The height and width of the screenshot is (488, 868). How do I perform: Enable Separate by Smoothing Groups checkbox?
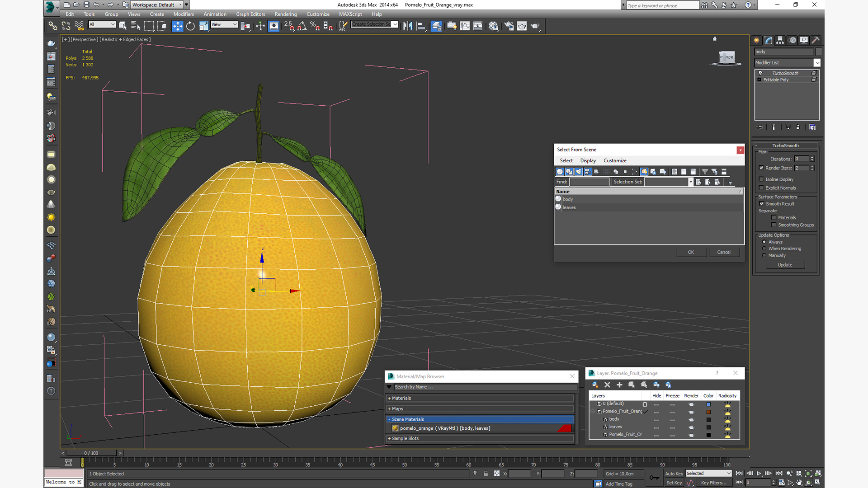[774, 225]
